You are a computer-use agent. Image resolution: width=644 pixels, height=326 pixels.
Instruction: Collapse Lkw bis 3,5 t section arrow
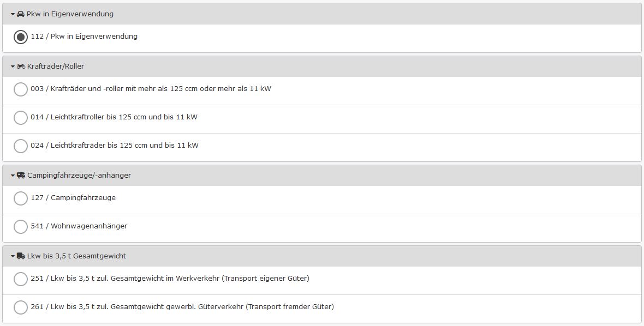click(13, 256)
